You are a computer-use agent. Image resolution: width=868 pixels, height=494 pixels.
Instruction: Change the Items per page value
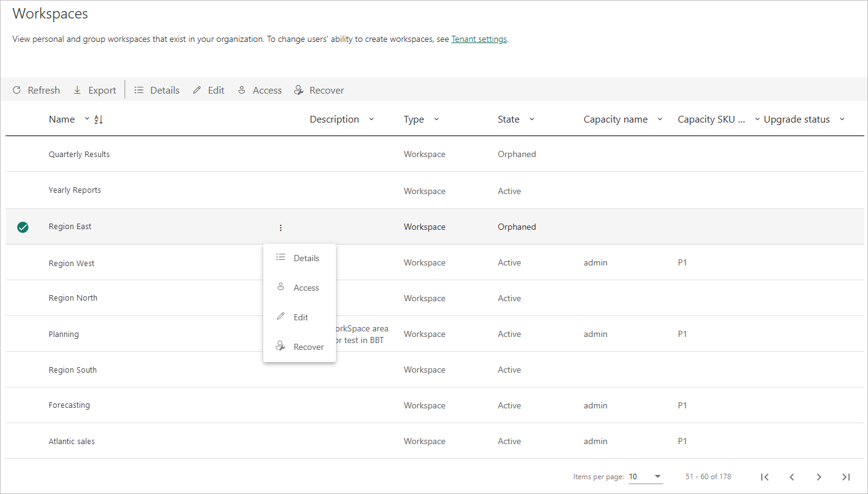(x=645, y=477)
